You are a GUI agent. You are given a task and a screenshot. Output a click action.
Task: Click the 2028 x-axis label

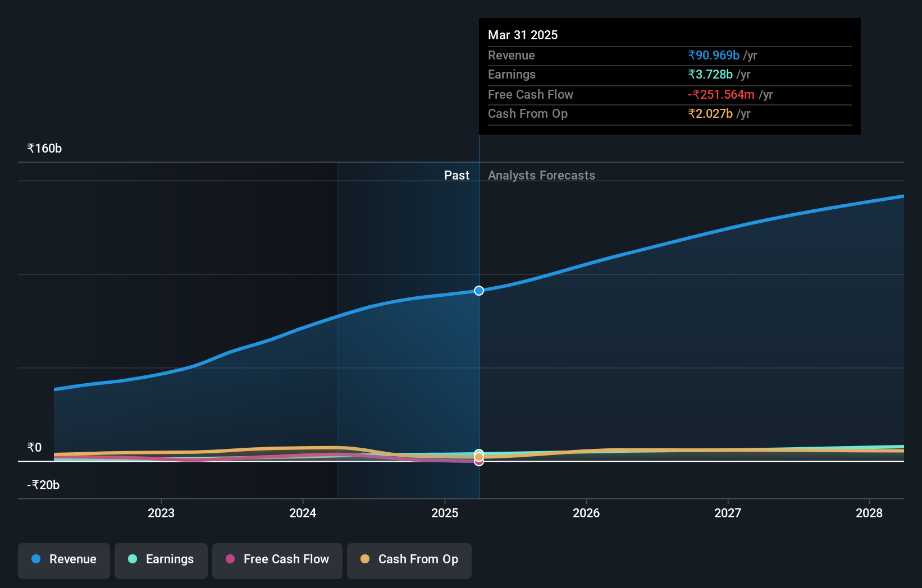tap(869, 513)
